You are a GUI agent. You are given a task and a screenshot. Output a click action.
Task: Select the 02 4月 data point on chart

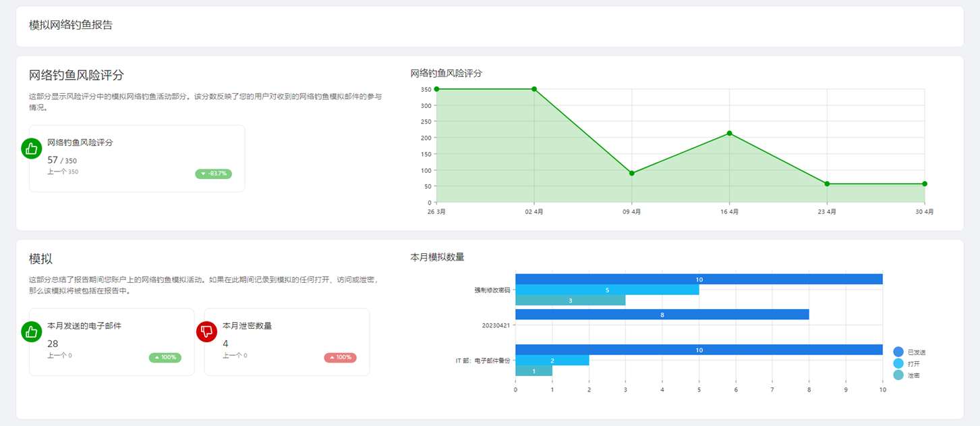click(534, 89)
